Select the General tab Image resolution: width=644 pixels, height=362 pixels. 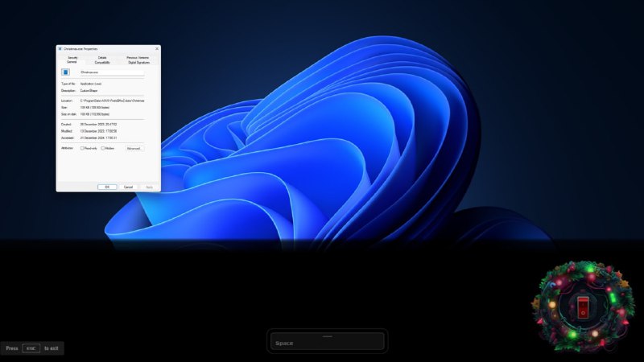click(x=72, y=62)
